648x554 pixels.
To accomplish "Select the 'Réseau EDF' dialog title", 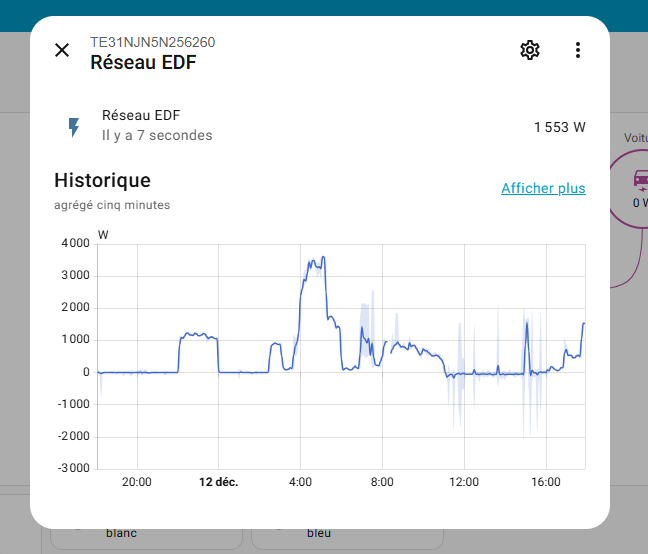I will pyautogui.click(x=143, y=62).
